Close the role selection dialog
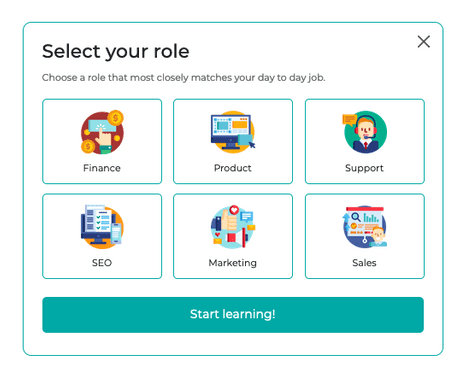The height and width of the screenshot is (381, 466). tap(424, 42)
